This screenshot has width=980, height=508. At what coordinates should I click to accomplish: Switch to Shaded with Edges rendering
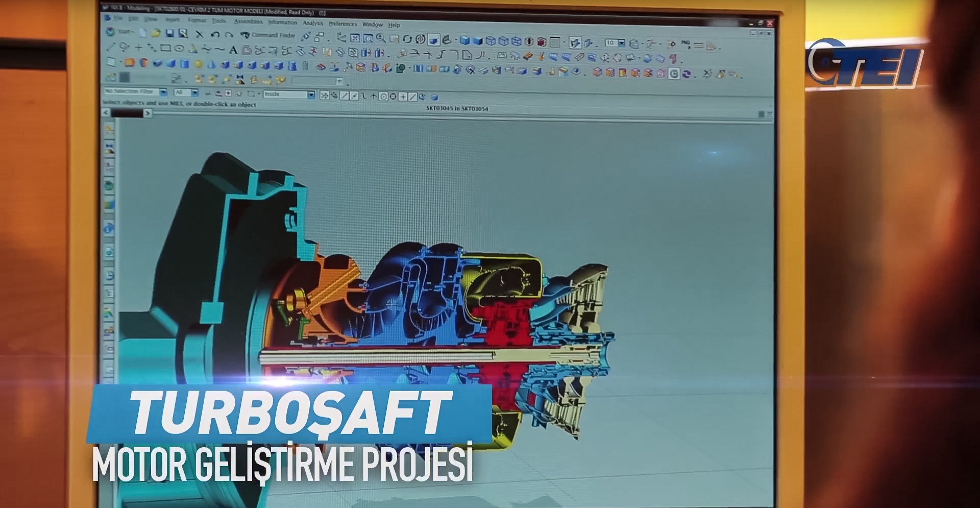coord(464,40)
